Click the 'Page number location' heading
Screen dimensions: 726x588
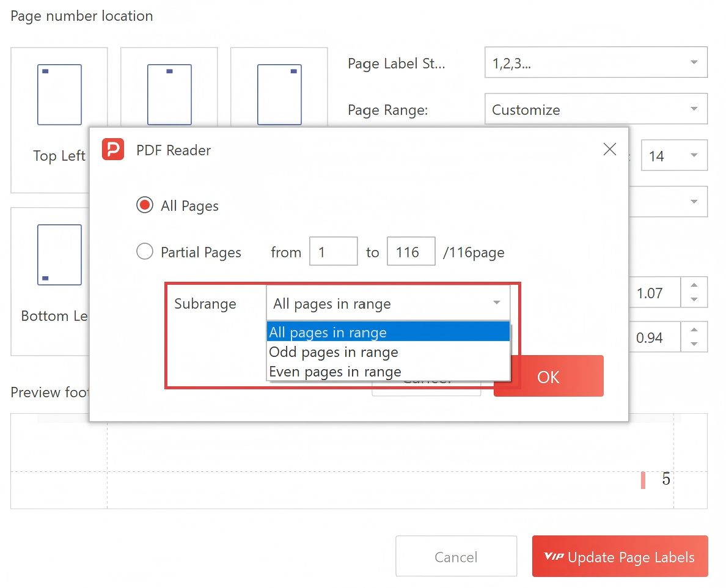click(81, 17)
